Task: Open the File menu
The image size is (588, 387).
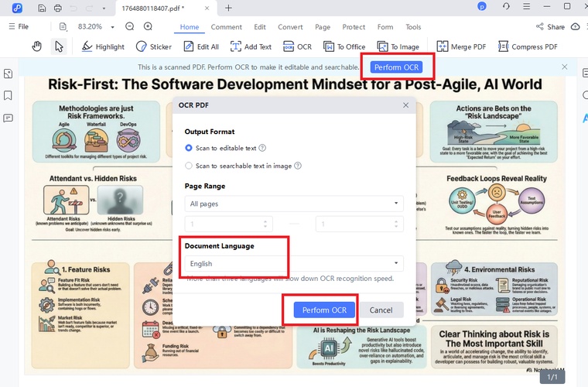Action: coord(19,26)
